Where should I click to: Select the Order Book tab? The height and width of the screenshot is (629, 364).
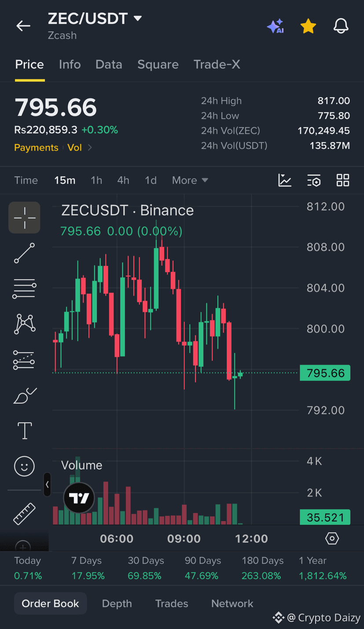click(51, 603)
